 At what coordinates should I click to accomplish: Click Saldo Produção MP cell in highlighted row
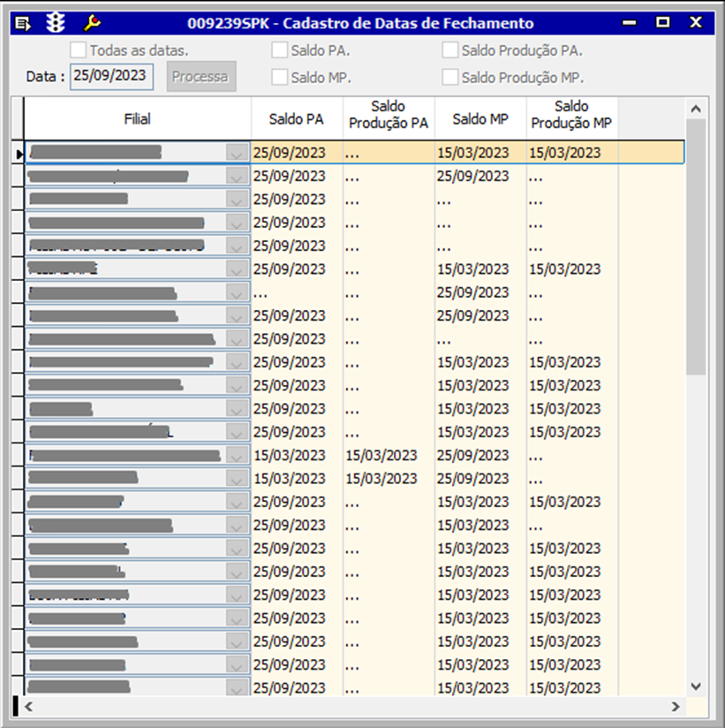(572, 153)
